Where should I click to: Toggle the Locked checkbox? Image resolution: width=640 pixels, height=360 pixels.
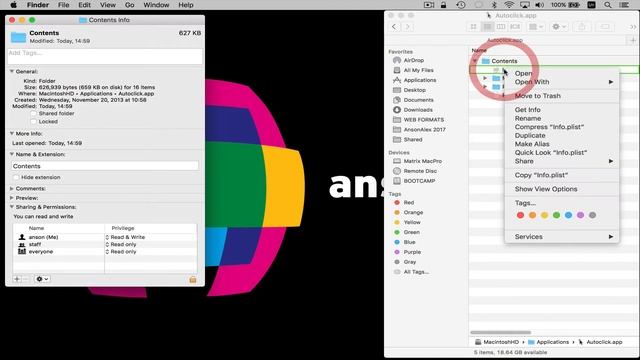[33, 122]
